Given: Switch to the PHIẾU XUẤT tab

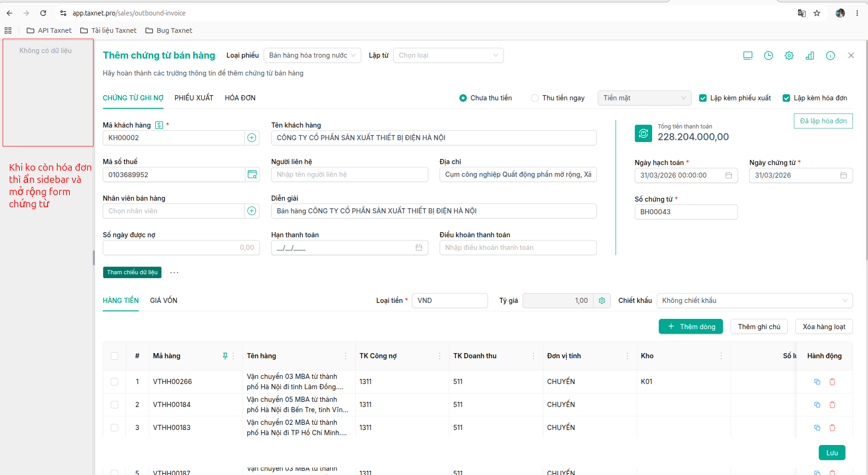Looking at the screenshot, I should (194, 98).
